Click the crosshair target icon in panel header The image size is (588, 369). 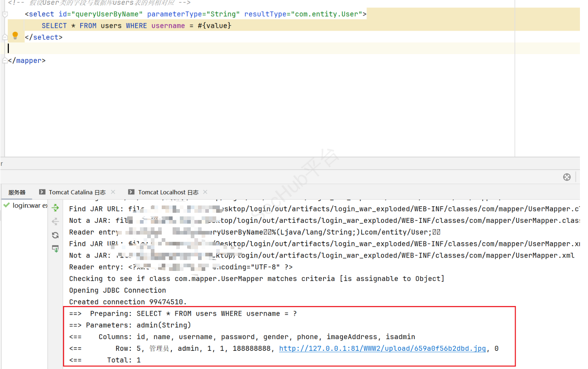tap(567, 177)
